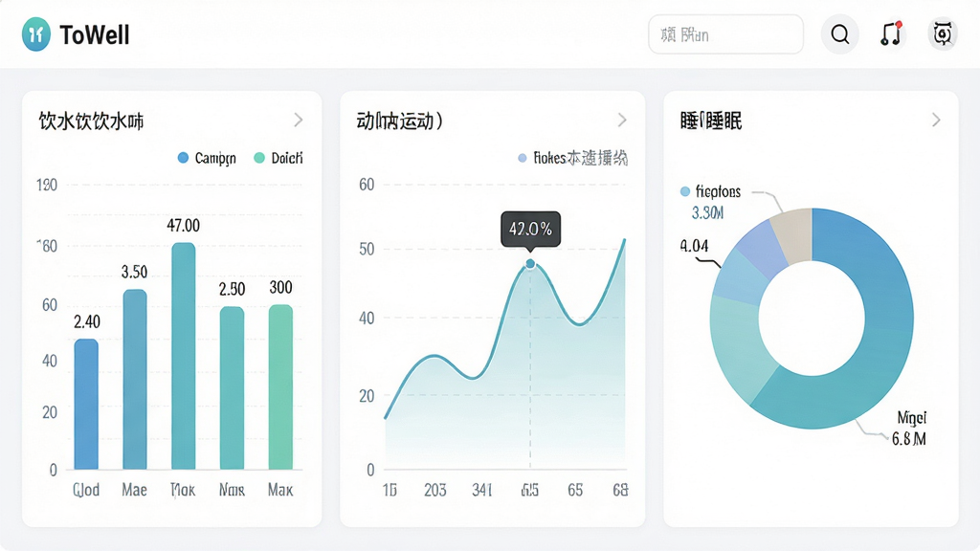The height and width of the screenshot is (551, 980).
Task: Expand the 运动 line chart card chevron
Action: pos(622,120)
